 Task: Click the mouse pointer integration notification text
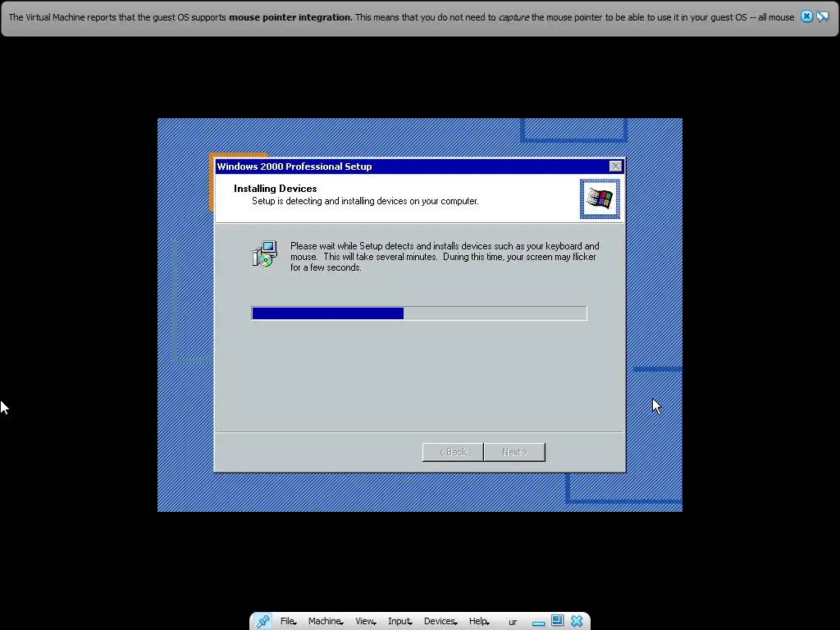tap(401, 17)
